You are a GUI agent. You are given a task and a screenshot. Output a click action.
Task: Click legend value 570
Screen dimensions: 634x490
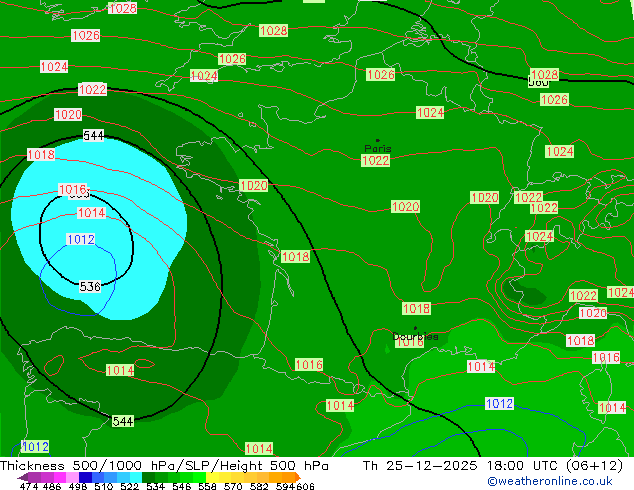(233, 486)
